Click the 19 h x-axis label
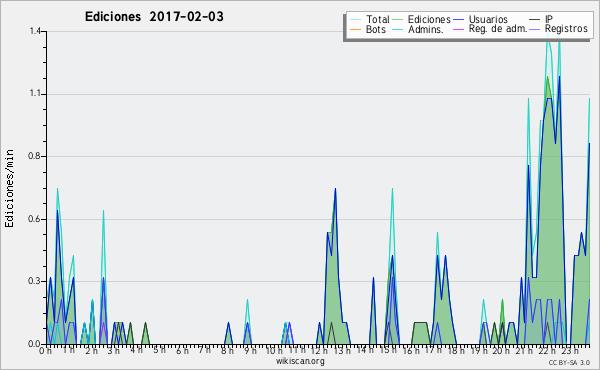Image resolution: width=600 pixels, height=370 pixels. (x=479, y=351)
